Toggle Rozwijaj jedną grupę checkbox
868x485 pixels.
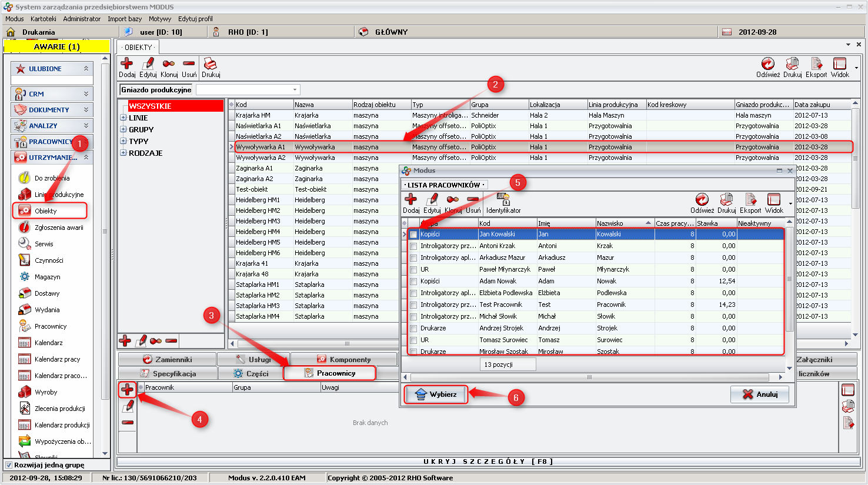coord(9,465)
